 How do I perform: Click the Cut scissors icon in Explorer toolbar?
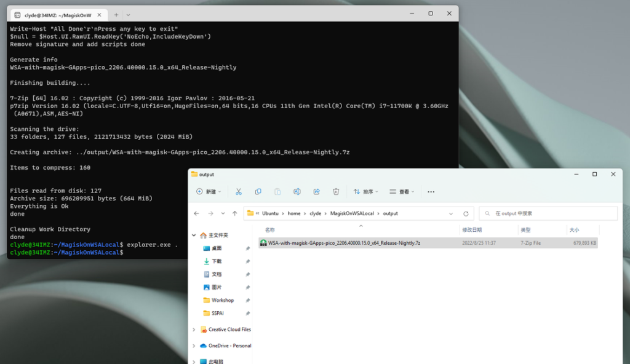[x=239, y=192]
